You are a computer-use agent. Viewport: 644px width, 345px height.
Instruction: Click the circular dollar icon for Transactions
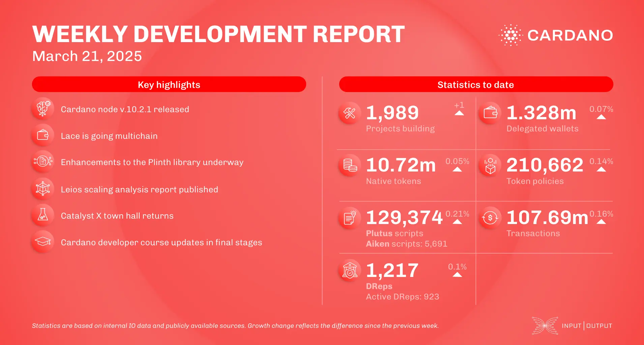pos(490,218)
